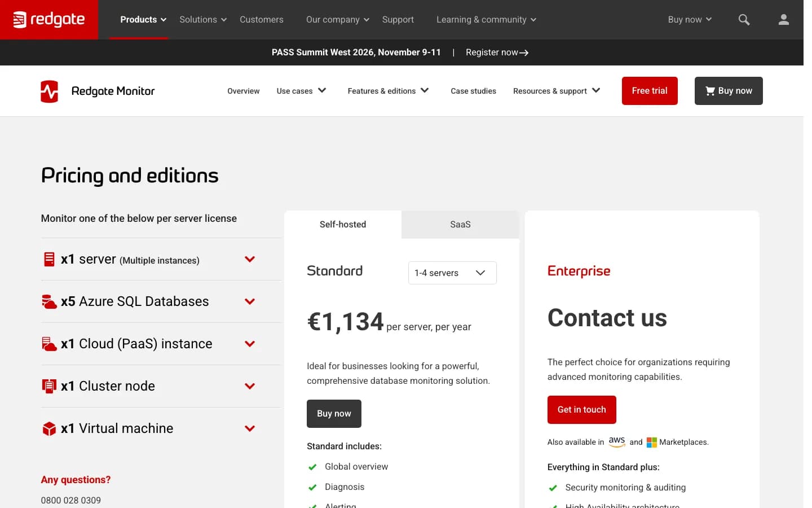Click the Security monitoring checkmark icon
Screen dimensions: 812x508
553,488
